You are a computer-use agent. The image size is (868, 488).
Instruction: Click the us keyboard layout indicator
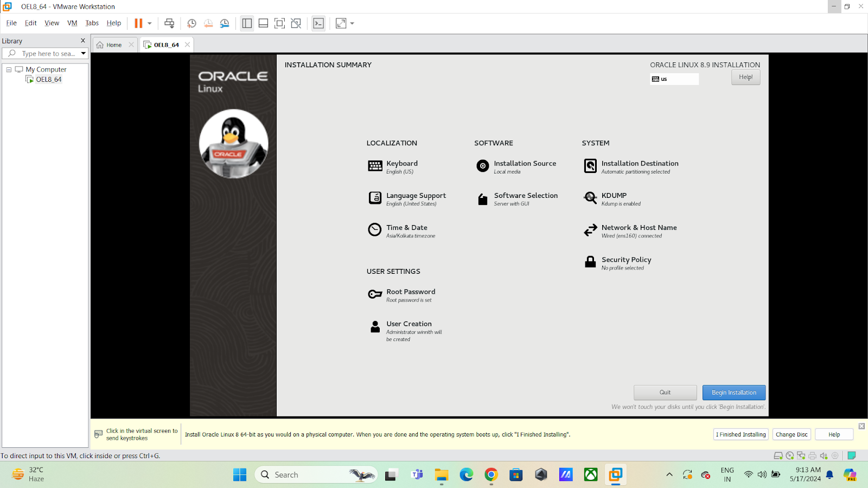coord(674,79)
